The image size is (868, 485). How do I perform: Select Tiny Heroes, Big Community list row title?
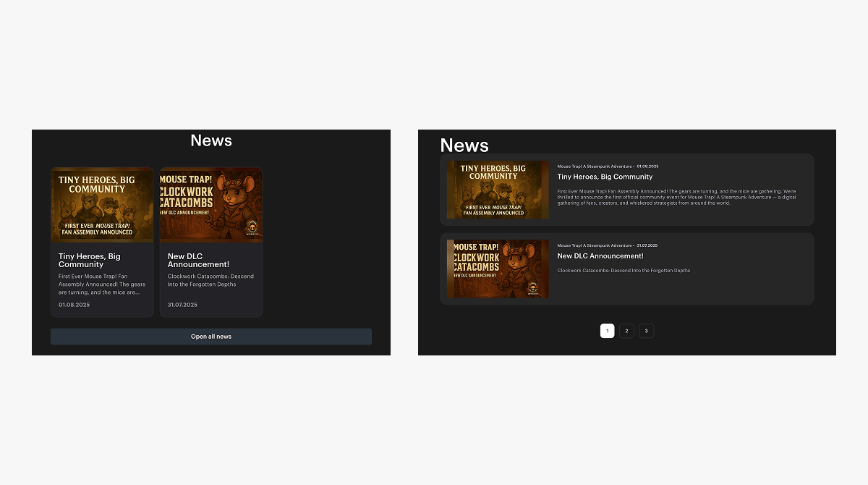pyautogui.click(x=605, y=177)
